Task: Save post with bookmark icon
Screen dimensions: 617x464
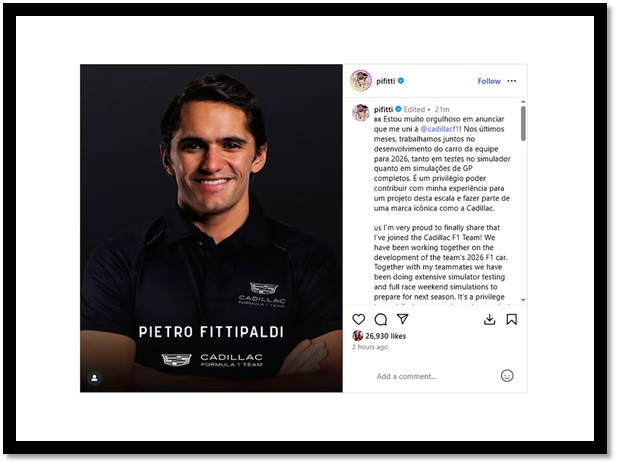Action: click(512, 319)
